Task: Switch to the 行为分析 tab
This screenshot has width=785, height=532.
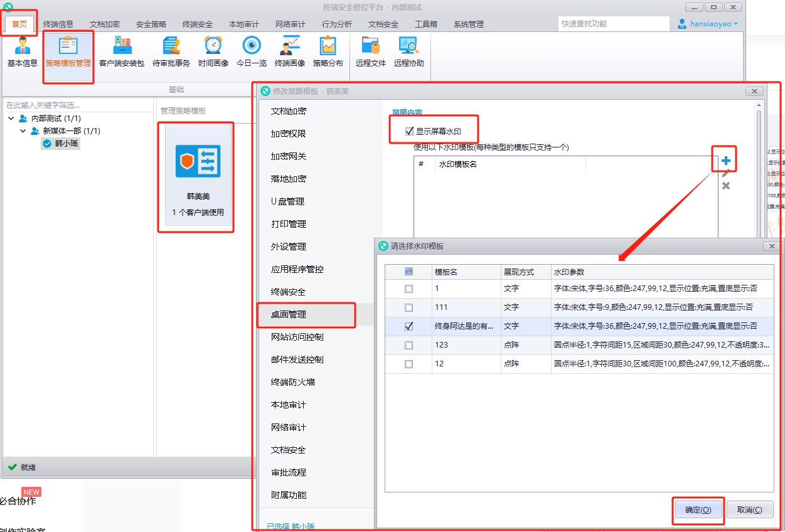Action: [337, 24]
